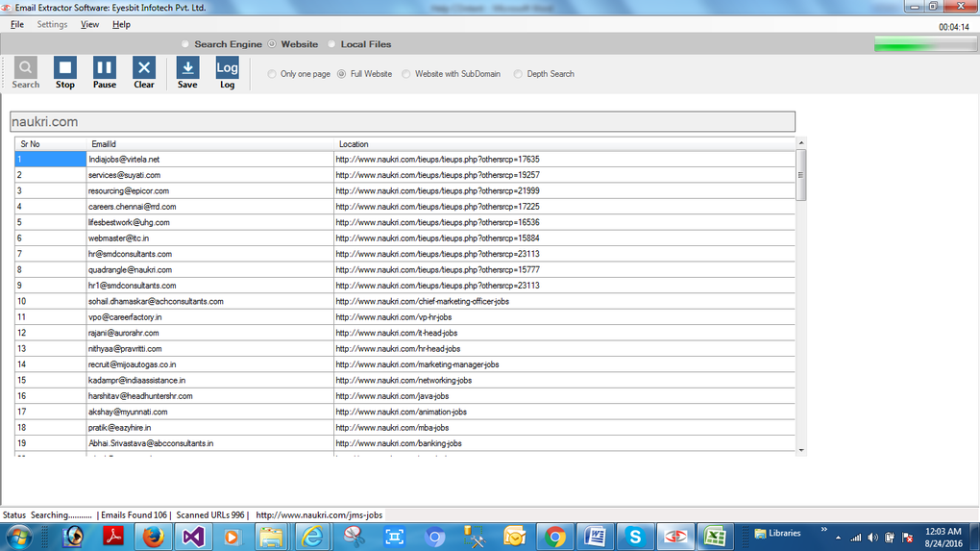Select the Website source radio button

pos(293,44)
